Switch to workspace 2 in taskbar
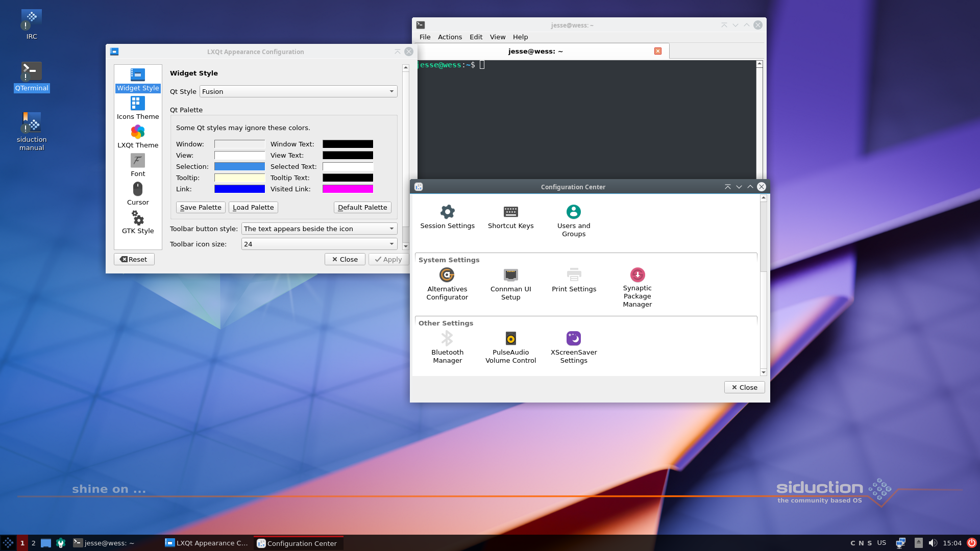980x551 pixels. click(x=34, y=543)
